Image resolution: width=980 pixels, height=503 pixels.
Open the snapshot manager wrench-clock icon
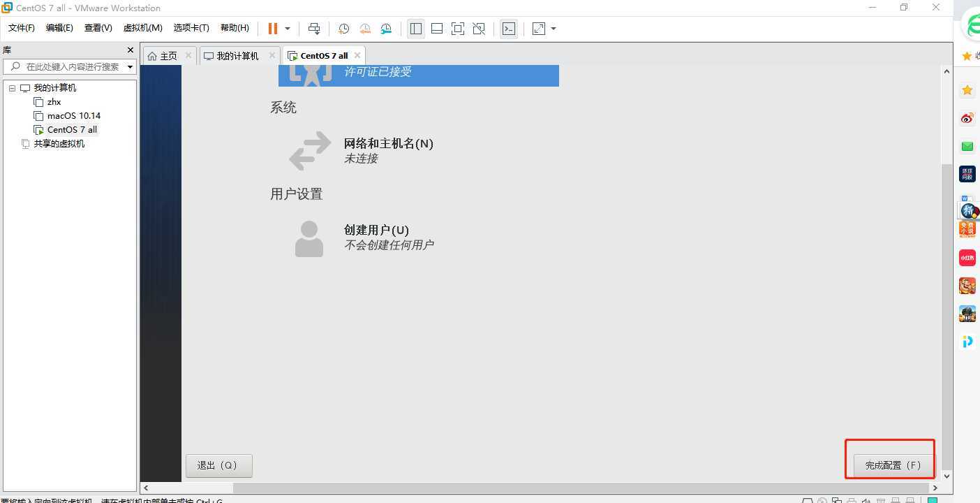[x=386, y=29]
